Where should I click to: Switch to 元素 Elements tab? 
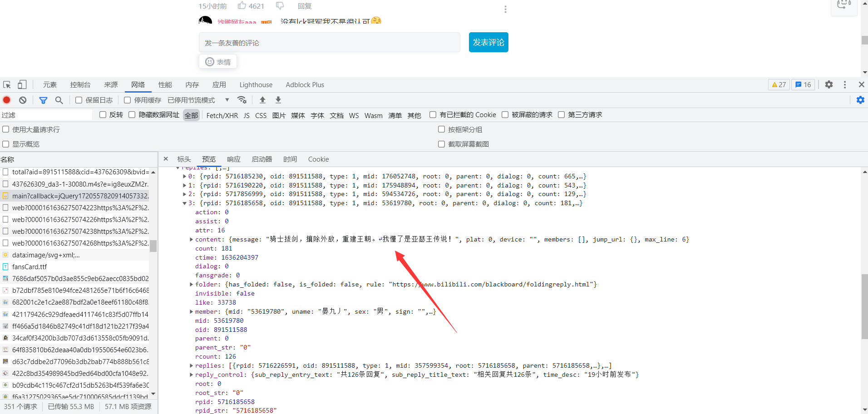pyautogui.click(x=50, y=85)
